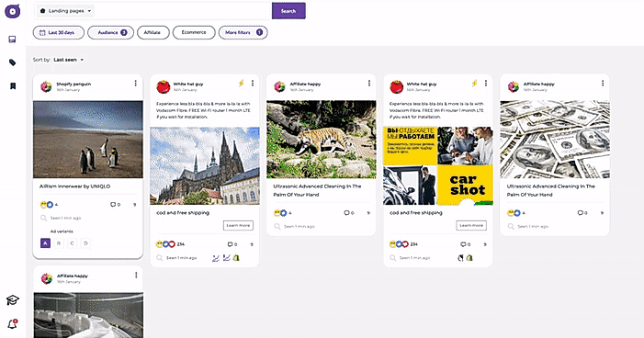
Task: Select the Ecommerce filter pill
Action: pos(194,32)
